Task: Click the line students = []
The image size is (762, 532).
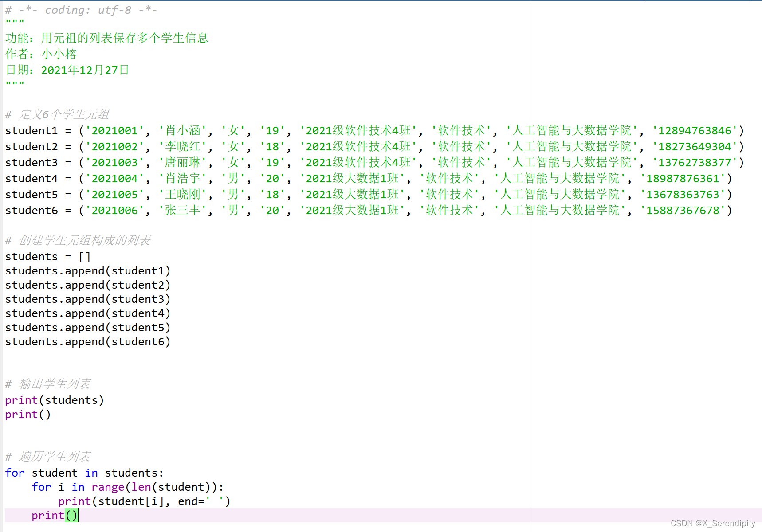Action: (48, 256)
